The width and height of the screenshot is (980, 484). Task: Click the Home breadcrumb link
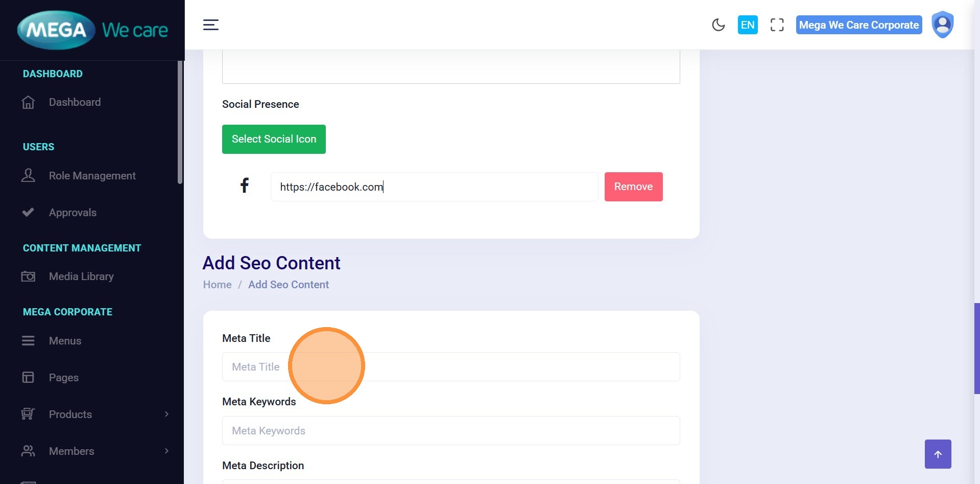[217, 285]
